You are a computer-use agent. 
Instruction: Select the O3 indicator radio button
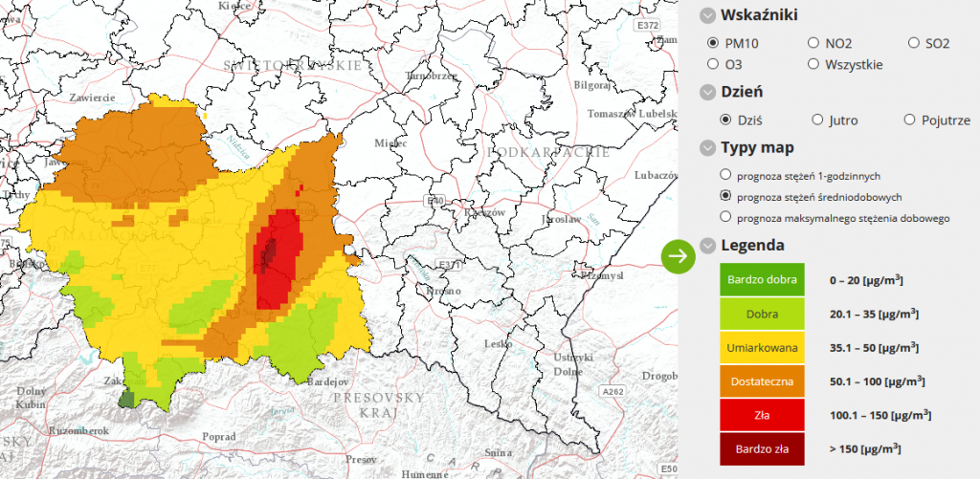coord(712,64)
